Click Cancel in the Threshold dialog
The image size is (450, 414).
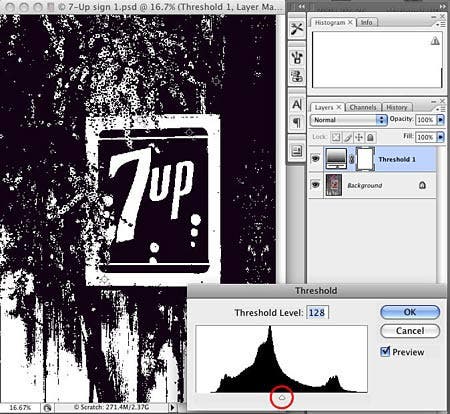(410, 331)
